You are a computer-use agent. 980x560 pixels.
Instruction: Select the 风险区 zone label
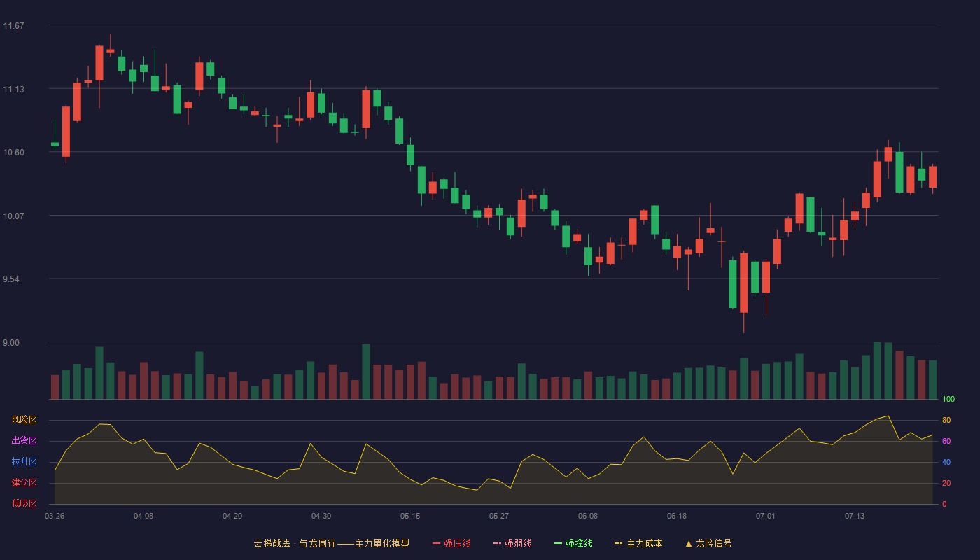point(24,420)
